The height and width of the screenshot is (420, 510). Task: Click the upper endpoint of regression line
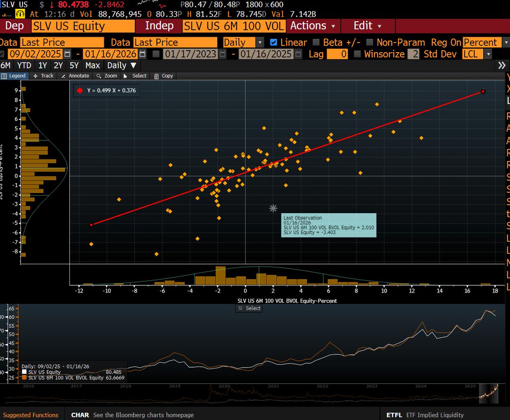pos(483,91)
